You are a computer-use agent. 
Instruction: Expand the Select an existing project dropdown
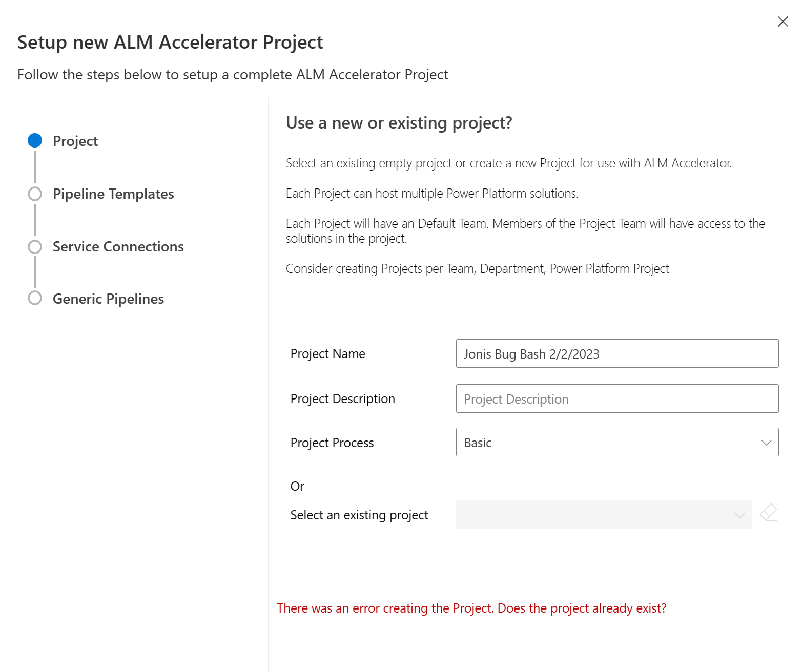point(604,515)
